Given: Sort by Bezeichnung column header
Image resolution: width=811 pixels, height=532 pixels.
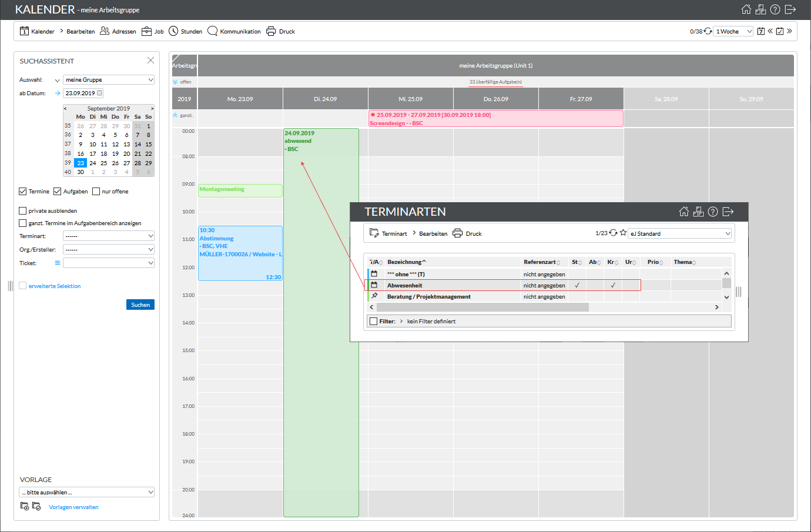Looking at the screenshot, I should coord(407,262).
